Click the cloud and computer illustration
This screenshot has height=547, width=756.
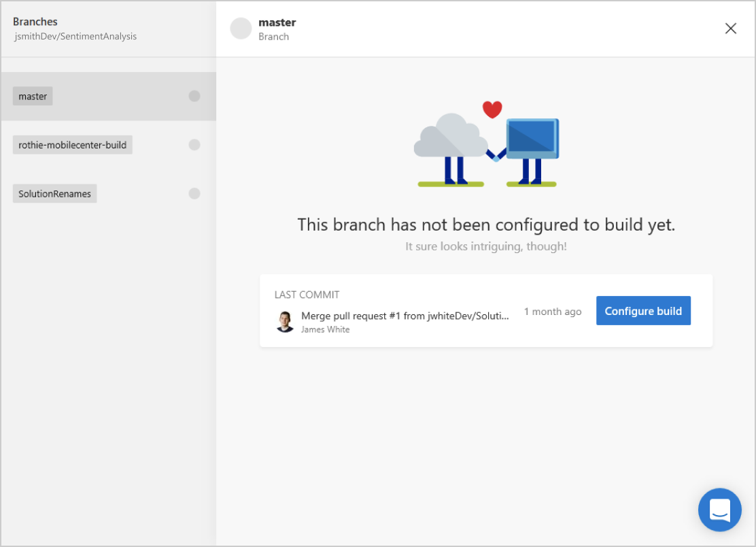pyautogui.click(x=487, y=144)
